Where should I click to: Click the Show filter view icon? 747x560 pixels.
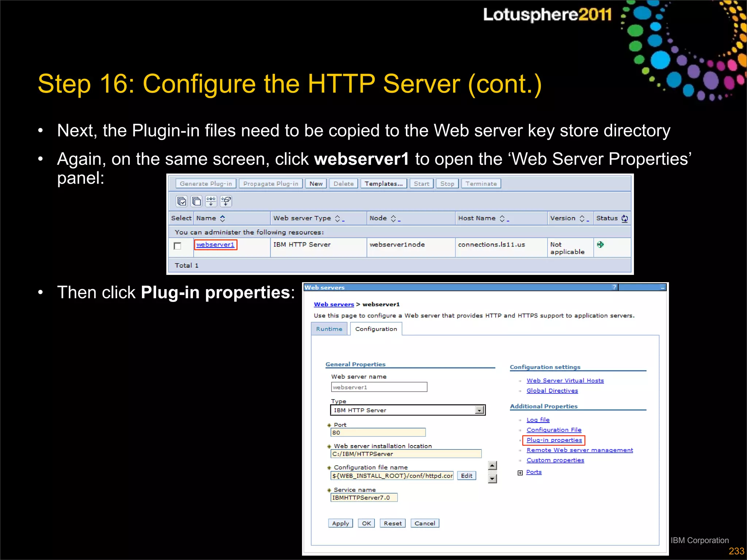pyautogui.click(x=211, y=201)
